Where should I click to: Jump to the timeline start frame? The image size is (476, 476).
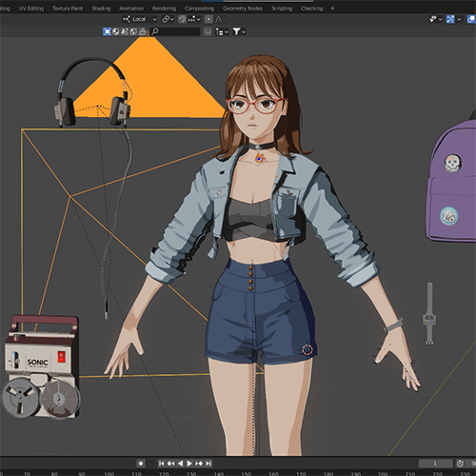[161, 464]
